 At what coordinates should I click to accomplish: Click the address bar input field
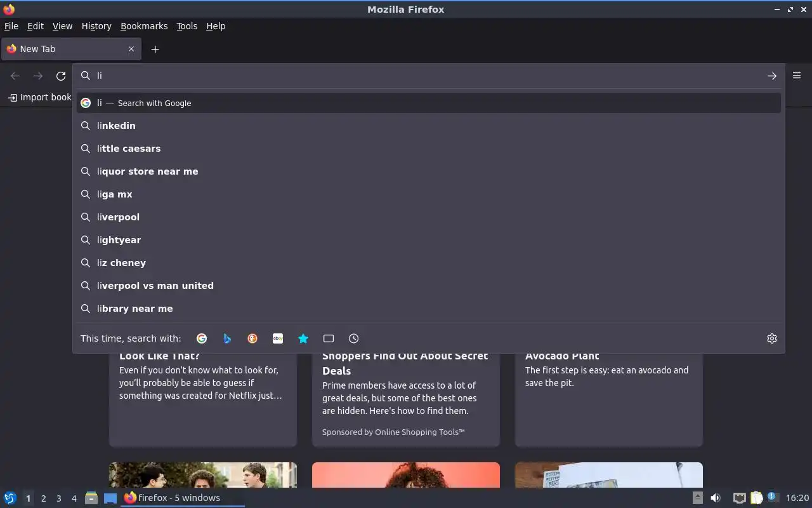(x=428, y=76)
